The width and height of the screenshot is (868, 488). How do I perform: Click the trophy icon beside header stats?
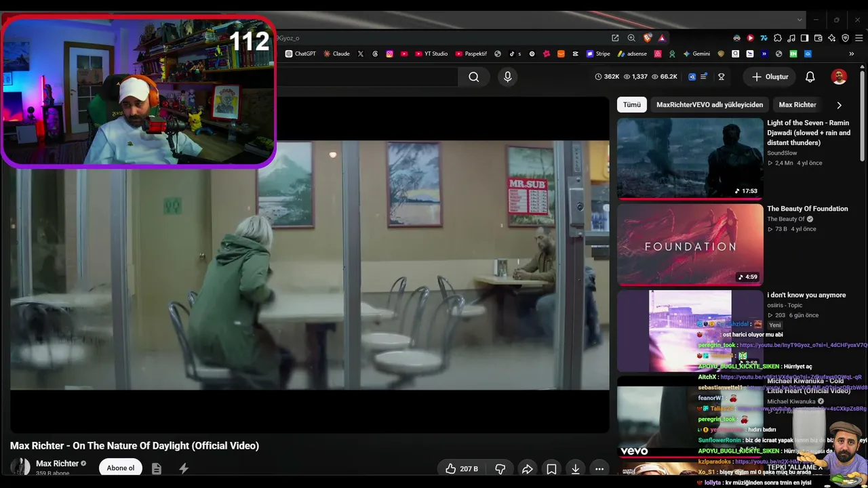[x=722, y=77]
